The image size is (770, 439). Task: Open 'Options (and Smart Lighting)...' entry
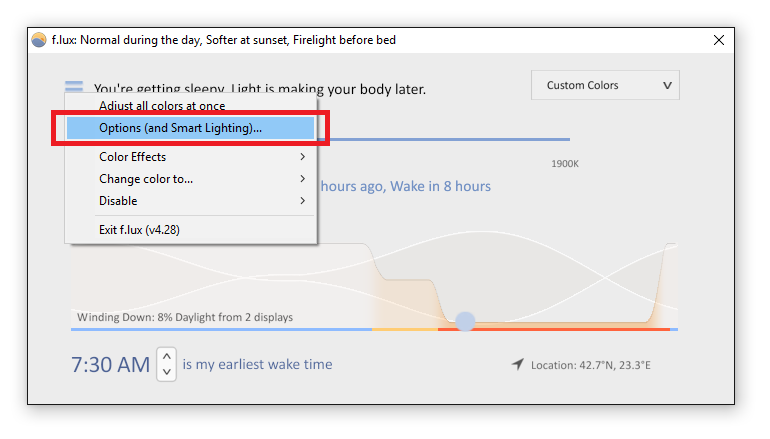[191, 128]
